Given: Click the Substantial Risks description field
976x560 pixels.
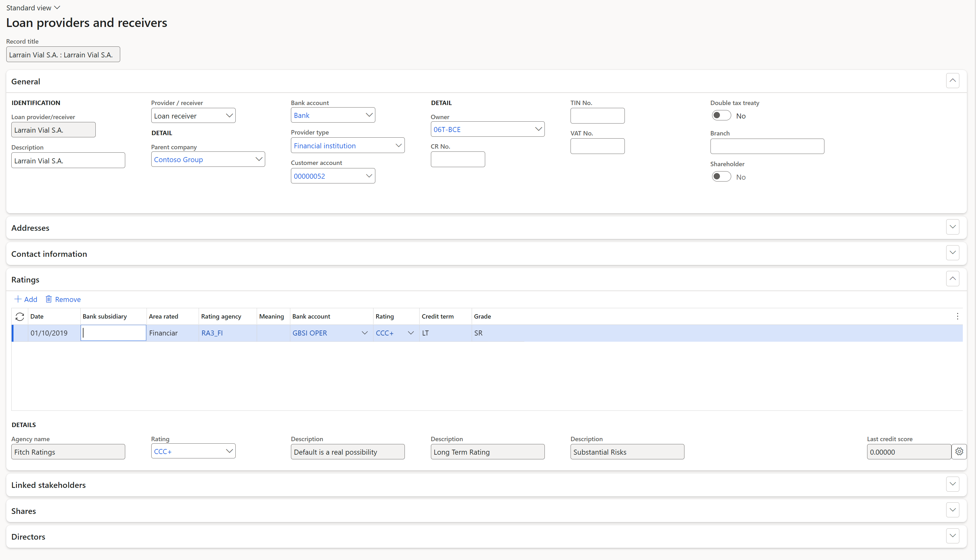Looking at the screenshot, I should coord(627,452).
